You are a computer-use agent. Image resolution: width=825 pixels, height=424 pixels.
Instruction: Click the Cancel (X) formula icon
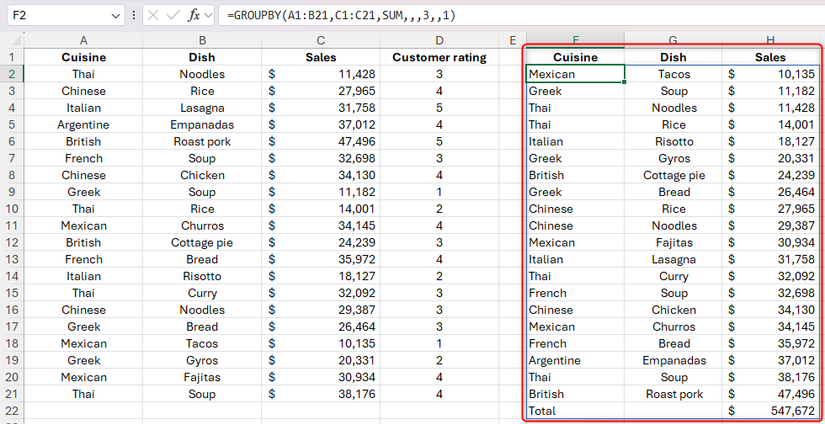click(x=152, y=16)
